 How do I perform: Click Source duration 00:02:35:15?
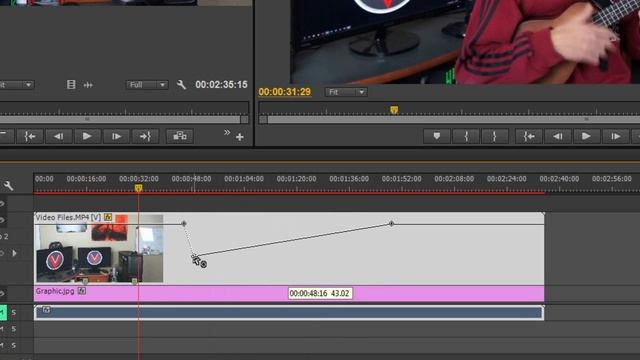(x=221, y=84)
